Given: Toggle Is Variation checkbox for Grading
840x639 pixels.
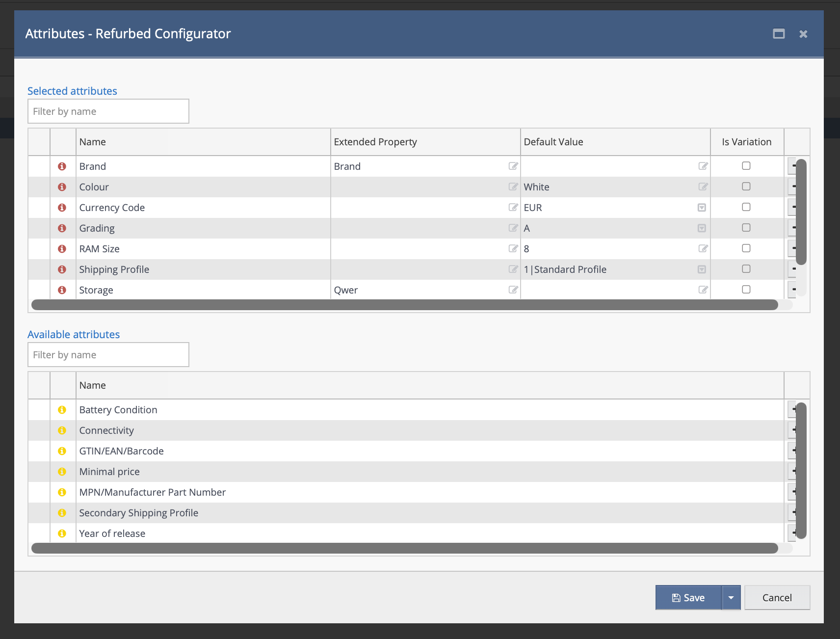Looking at the screenshot, I should point(746,228).
